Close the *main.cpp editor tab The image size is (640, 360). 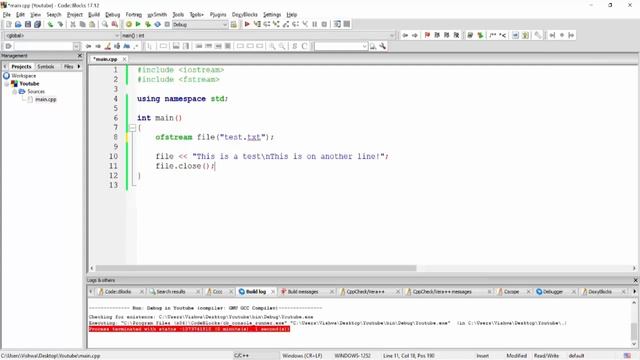(x=124, y=59)
